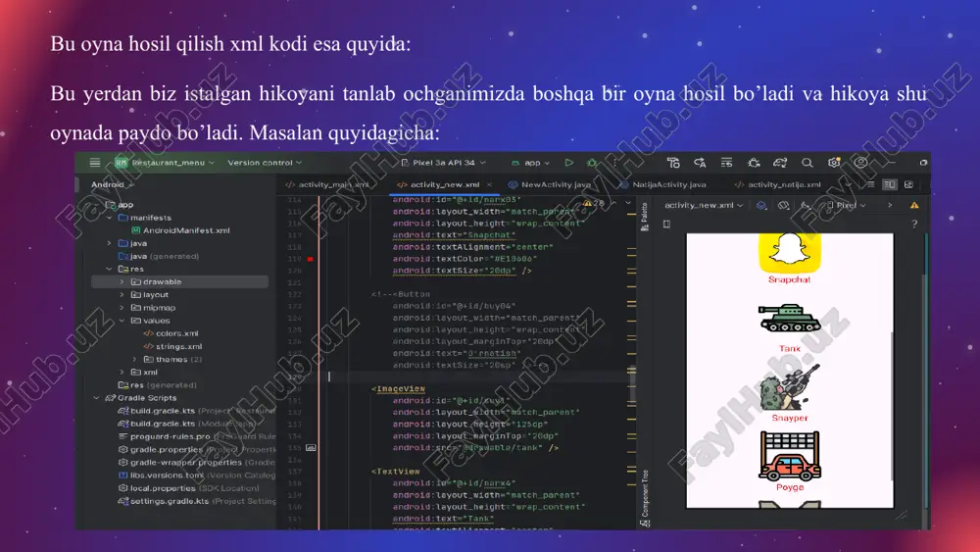Click the image gutter icon at line 135
980x552 pixels.
[x=311, y=448]
